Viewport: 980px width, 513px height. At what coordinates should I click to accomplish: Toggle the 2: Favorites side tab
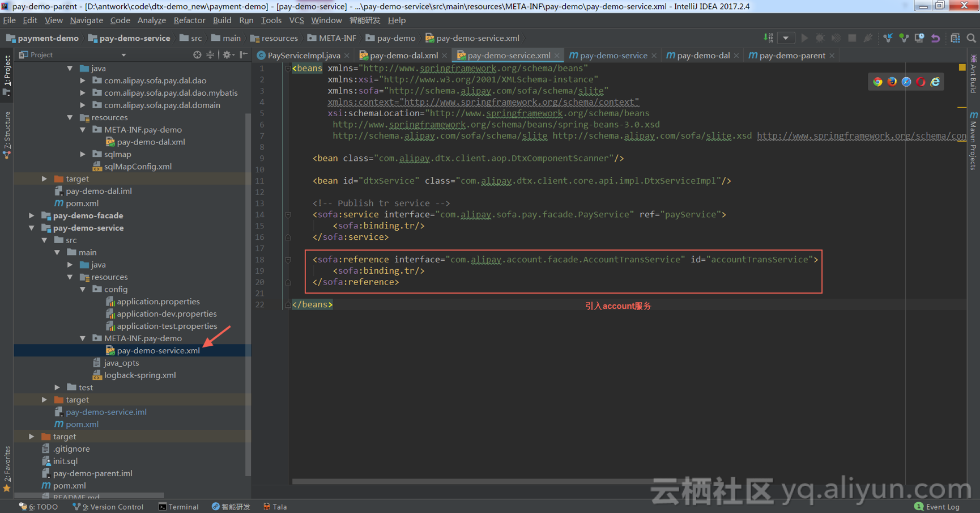click(7, 468)
